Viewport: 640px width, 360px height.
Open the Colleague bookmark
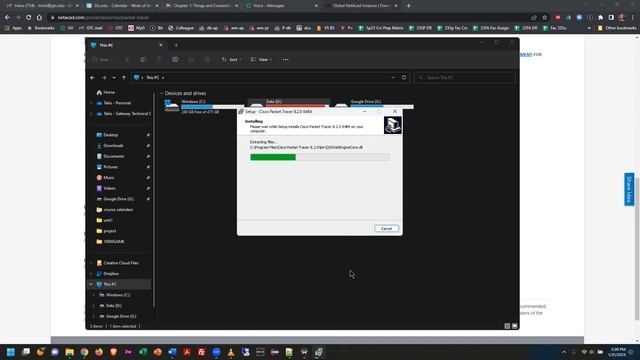click(181, 28)
